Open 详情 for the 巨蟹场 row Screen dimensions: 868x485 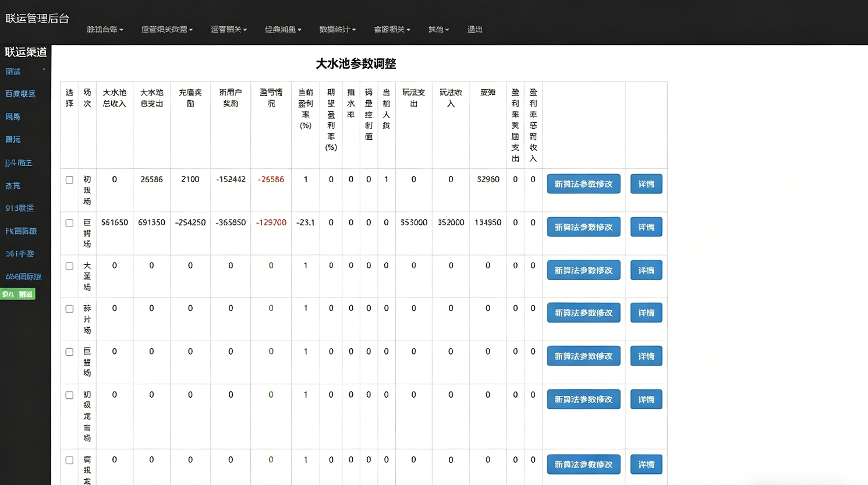tap(646, 356)
